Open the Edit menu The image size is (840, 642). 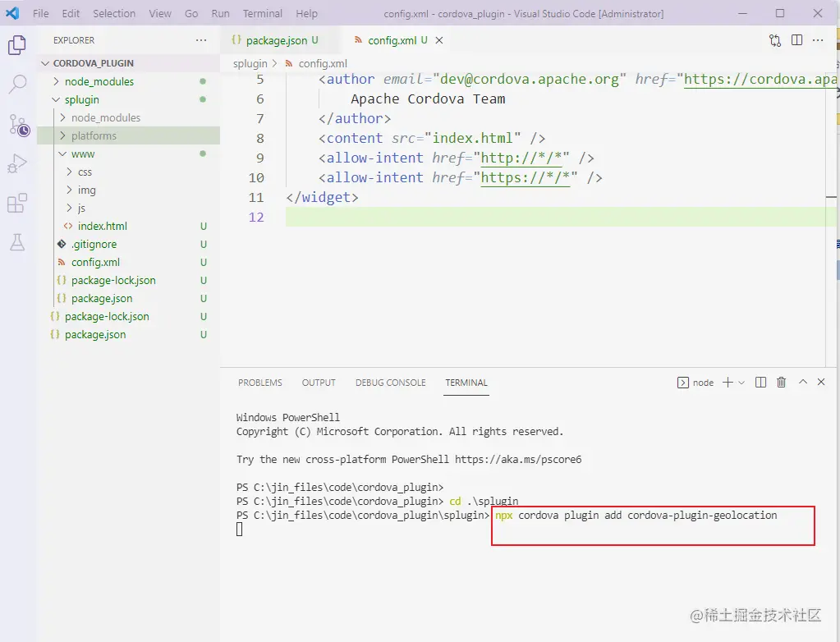pyautogui.click(x=71, y=13)
